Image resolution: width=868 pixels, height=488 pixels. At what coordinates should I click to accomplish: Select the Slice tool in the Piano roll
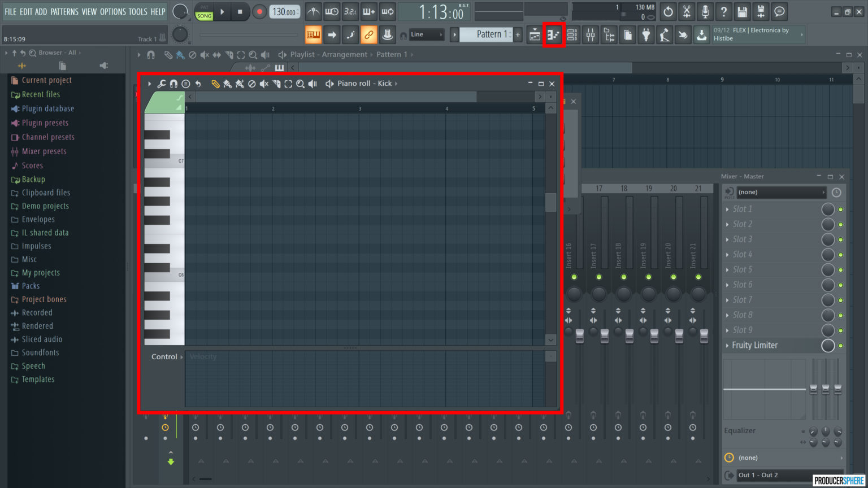[276, 84]
